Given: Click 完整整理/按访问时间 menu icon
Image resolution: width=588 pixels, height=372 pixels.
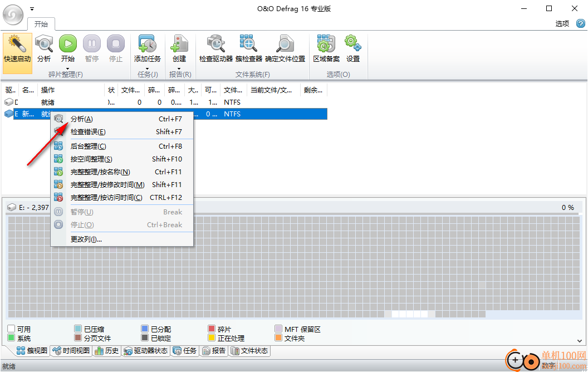Looking at the screenshot, I should [x=58, y=197].
